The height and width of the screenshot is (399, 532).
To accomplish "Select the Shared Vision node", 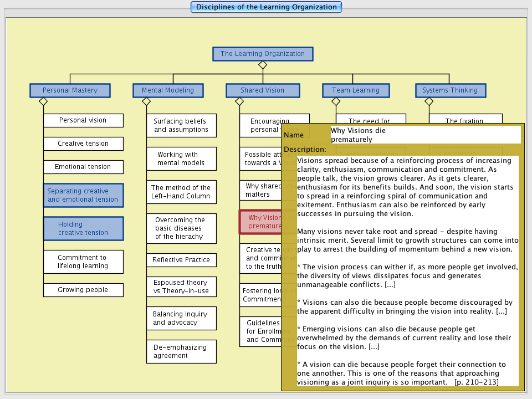I will [263, 90].
